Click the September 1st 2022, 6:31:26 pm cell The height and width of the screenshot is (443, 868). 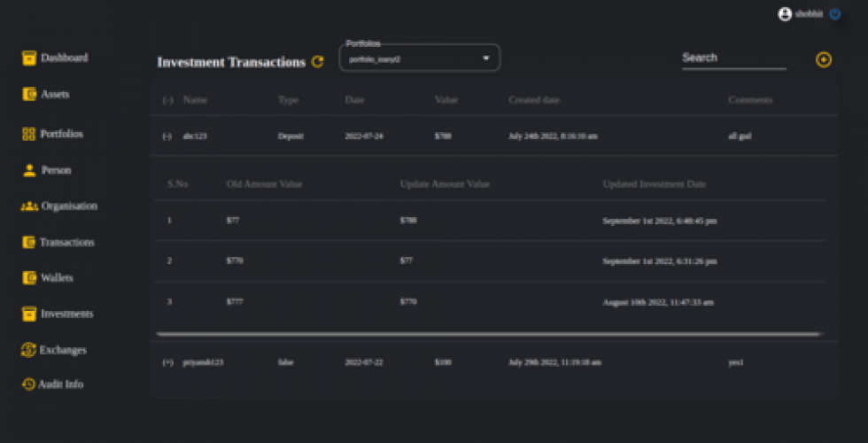660,261
